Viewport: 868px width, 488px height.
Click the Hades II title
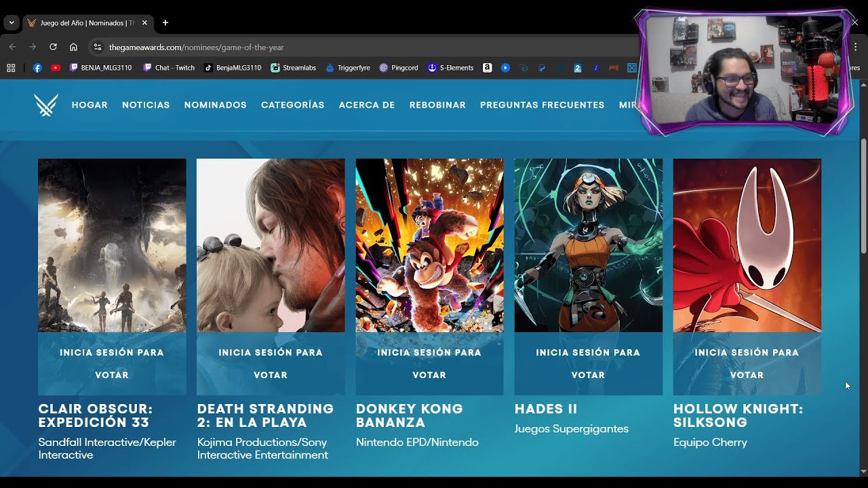(546, 409)
